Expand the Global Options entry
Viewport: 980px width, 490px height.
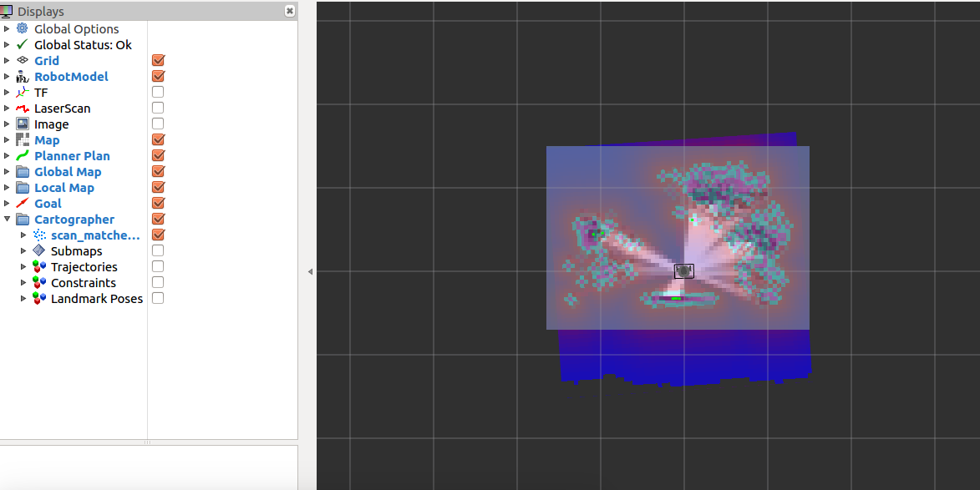[x=8, y=28]
